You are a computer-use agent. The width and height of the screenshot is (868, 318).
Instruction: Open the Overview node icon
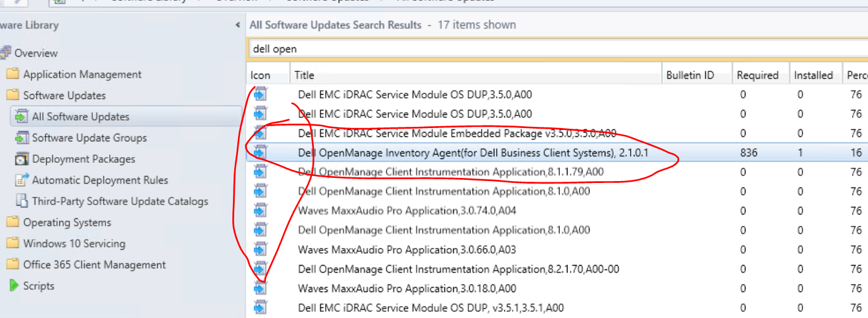(x=6, y=52)
